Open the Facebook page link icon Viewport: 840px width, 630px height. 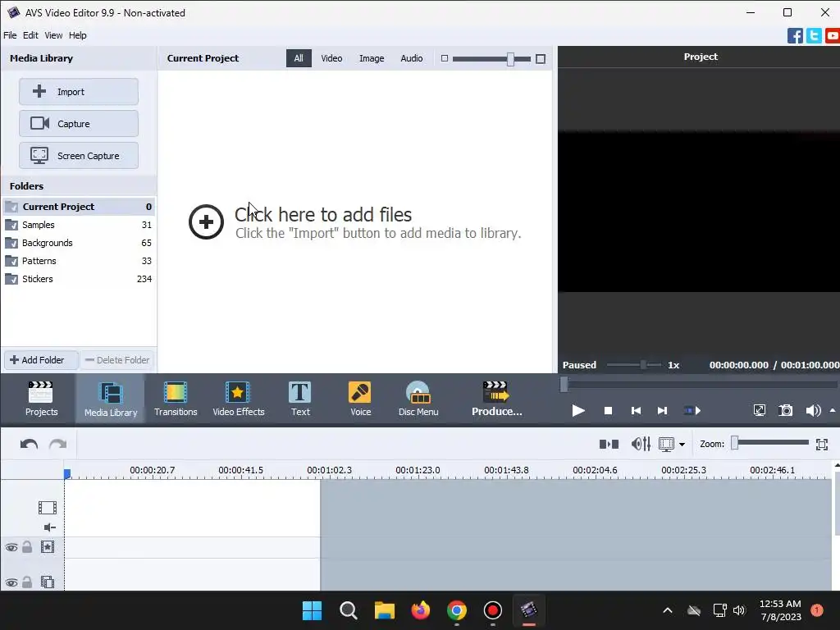(x=795, y=36)
